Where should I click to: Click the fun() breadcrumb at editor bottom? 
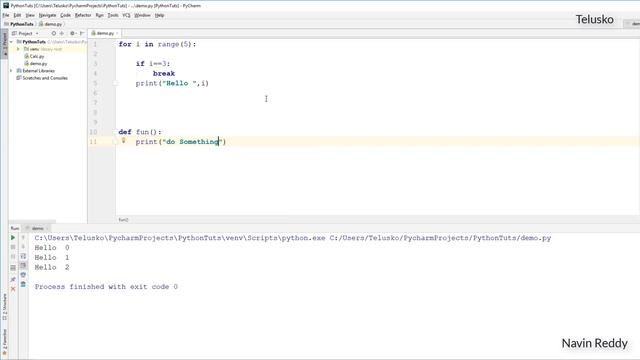[123, 220]
